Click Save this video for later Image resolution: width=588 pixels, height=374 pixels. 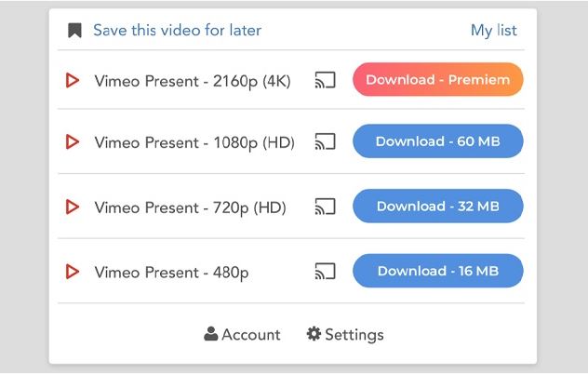(177, 31)
